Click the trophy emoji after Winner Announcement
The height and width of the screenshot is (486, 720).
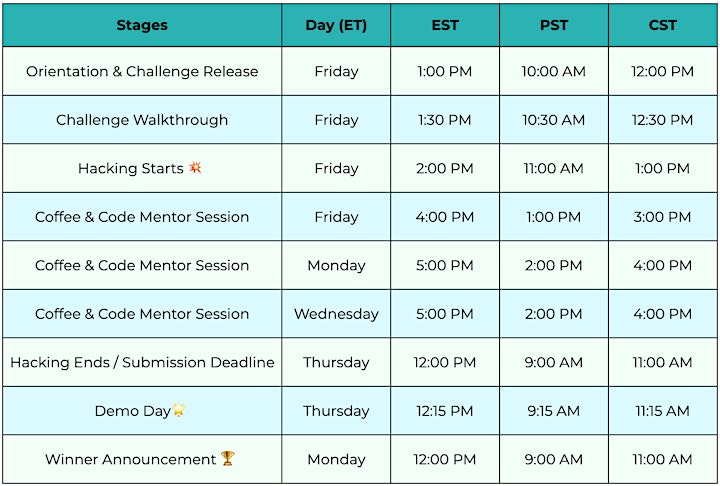point(228,458)
